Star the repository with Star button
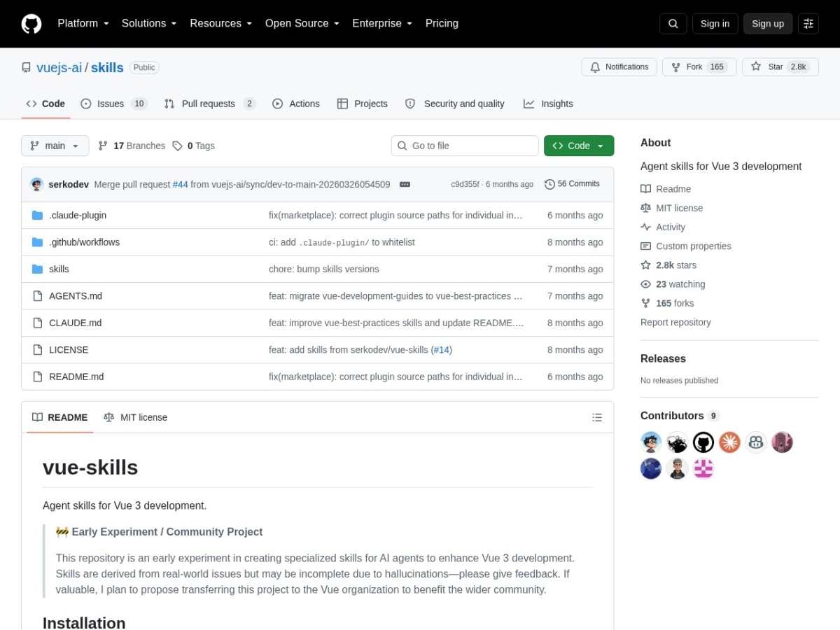This screenshot has height=630, width=840. click(x=780, y=67)
